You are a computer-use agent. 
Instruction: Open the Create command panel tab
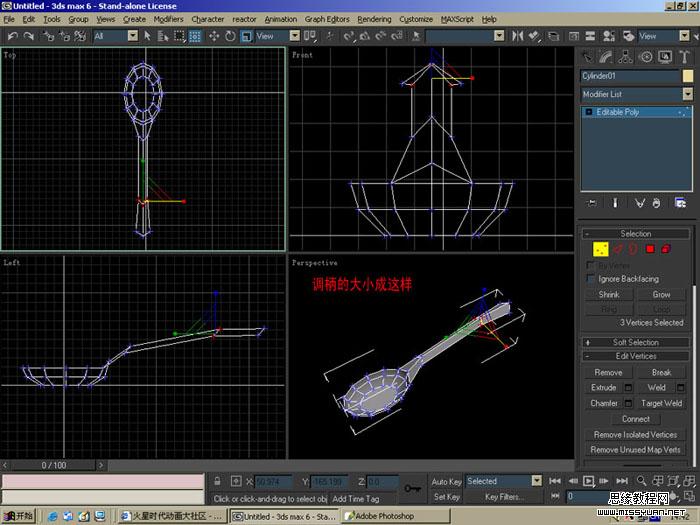click(587, 57)
